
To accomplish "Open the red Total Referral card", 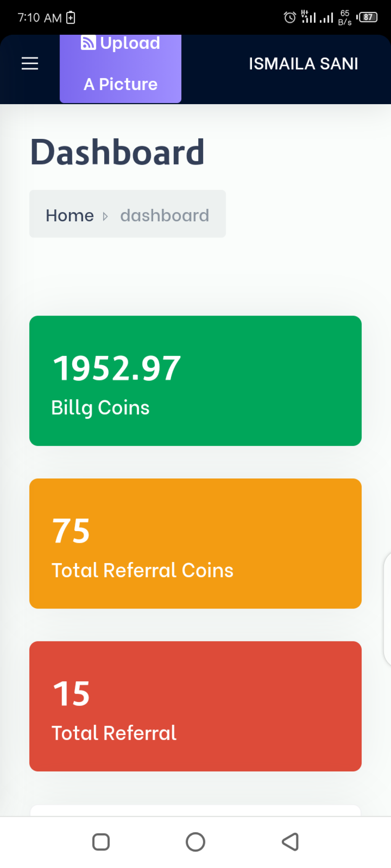I will coord(195,706).
